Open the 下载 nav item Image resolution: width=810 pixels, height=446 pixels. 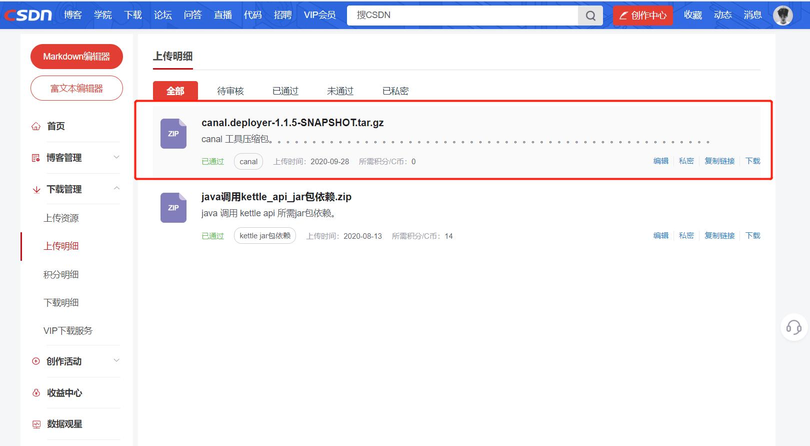pyautogui.click(x=133, y=15)
